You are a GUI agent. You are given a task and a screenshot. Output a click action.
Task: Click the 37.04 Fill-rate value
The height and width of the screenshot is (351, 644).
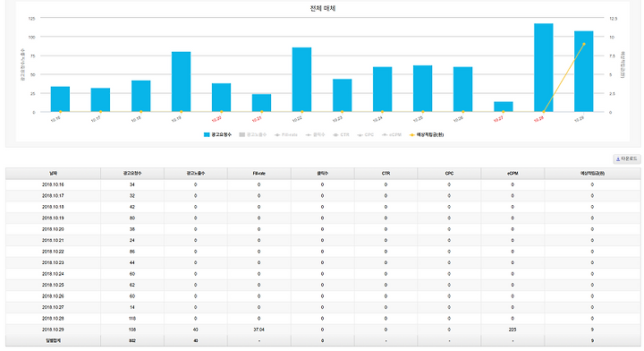pyautogui.click(x=259, y=330)
